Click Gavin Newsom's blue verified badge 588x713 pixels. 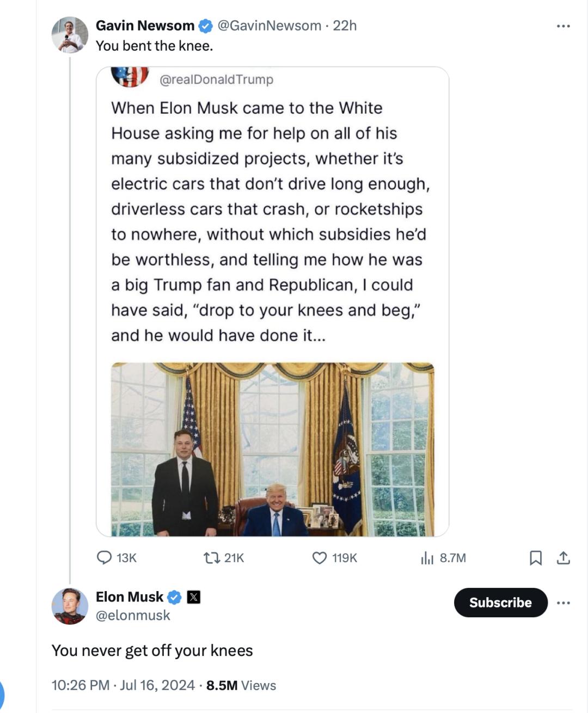click(x=205, y=26)
